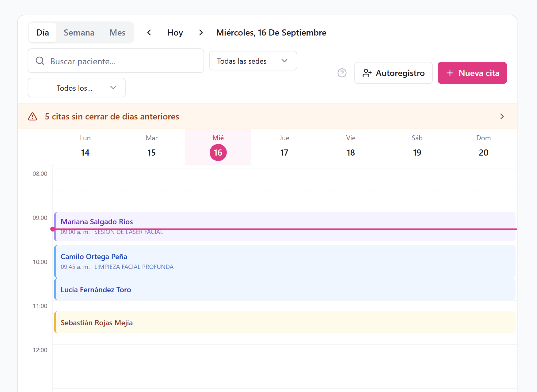Open the Todas las sedes dropdown
Screen dimensions: 537x392
[x=253, y=61]
